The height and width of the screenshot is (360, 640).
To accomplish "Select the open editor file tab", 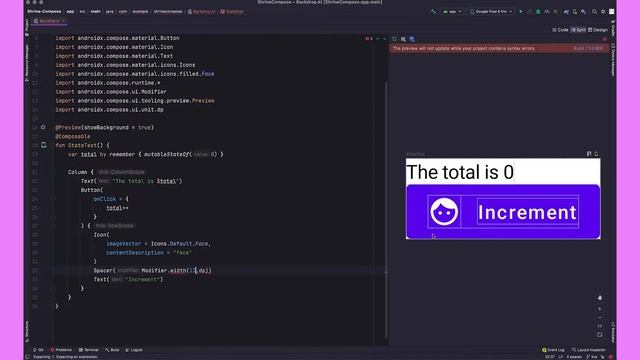I will (x=49, y=21).
